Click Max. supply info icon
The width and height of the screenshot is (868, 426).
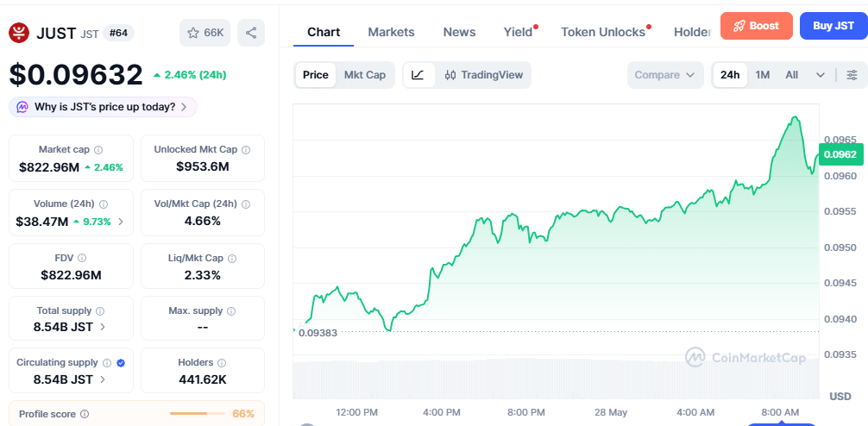click(231, 311)
